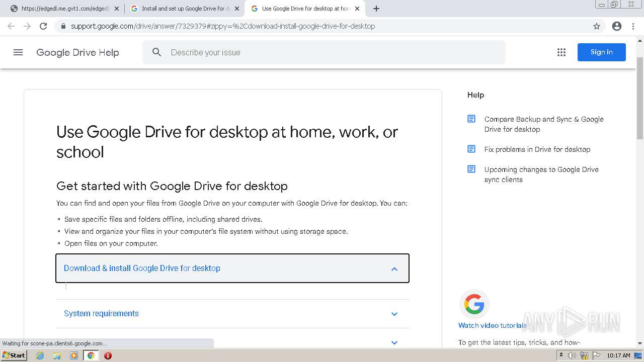Viewport: 644px width, 362px height.
Task: Open Compare Backup and Sync & Google Drive link
Action: 544,124
